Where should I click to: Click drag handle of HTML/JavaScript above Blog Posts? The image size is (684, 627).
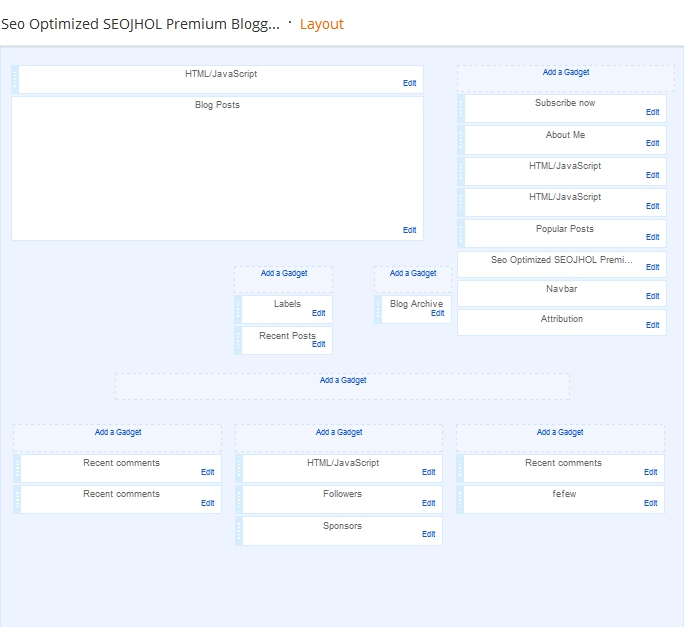point(15,79)
